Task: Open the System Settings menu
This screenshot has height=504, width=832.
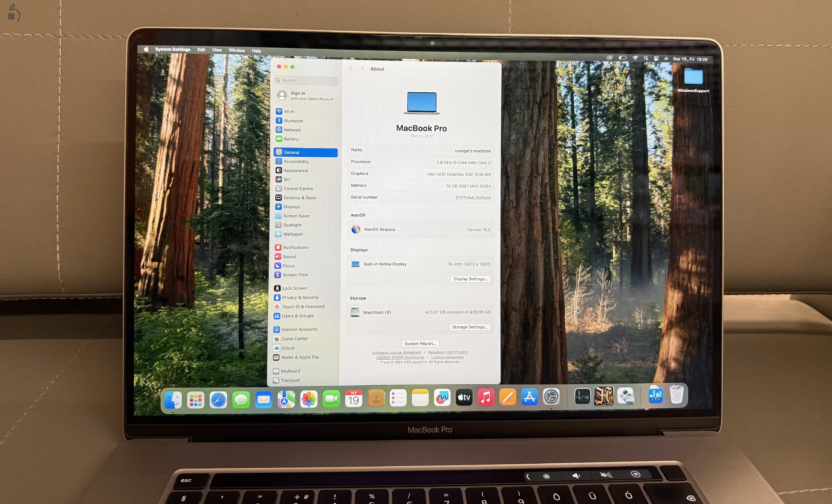Action: (173, 49)
